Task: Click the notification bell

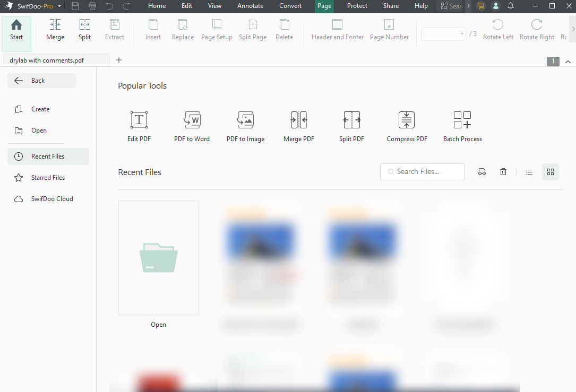Action: coord(510,6)
